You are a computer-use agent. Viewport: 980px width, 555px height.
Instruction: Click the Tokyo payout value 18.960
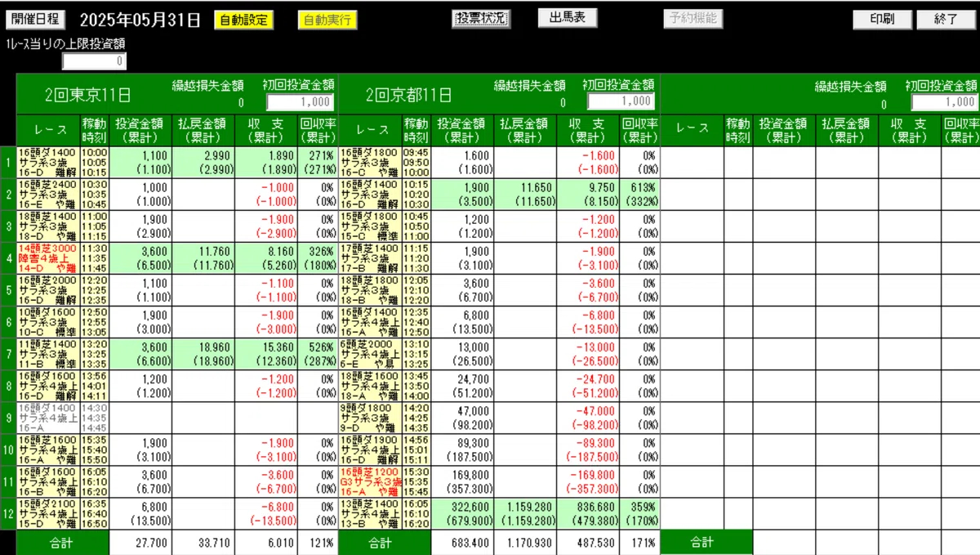(216, 347)
